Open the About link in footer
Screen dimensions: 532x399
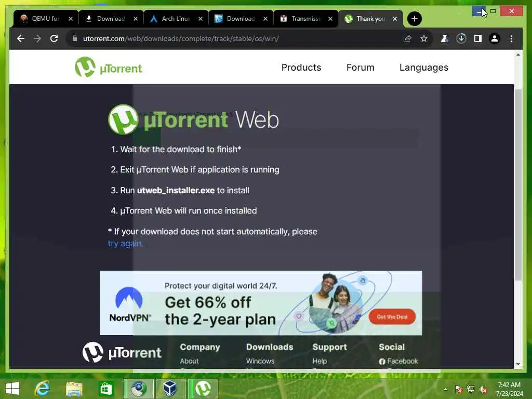pos(189,361)
